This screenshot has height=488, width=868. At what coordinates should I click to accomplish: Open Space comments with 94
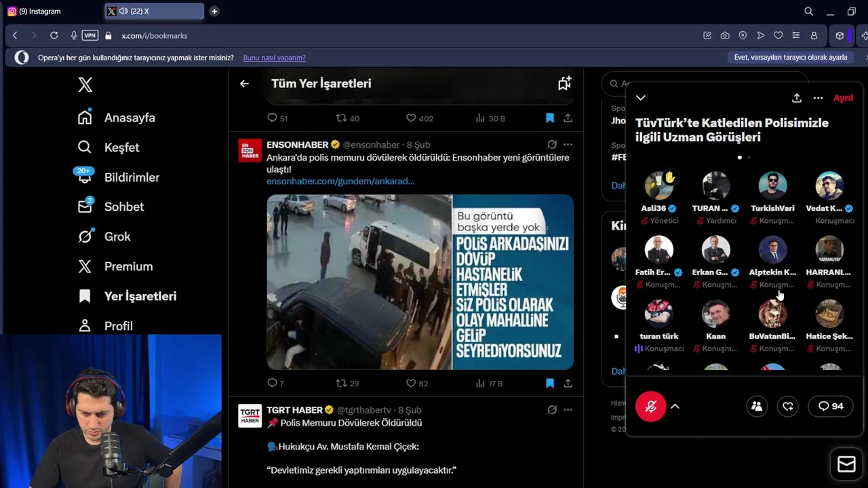831,406
